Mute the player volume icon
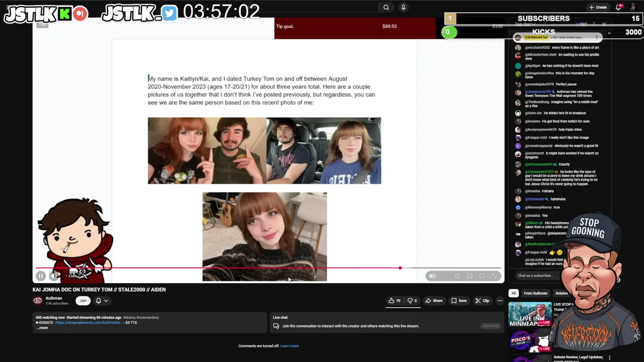Image resolution: width=644 pixels, height=362 pixels. [x=54, y=276]
